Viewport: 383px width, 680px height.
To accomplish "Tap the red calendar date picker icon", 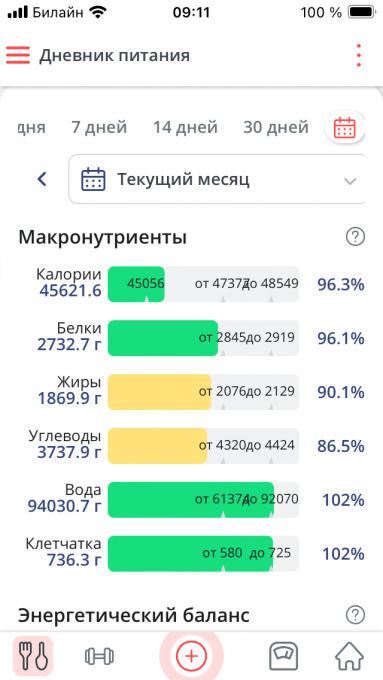I will 344,128.
